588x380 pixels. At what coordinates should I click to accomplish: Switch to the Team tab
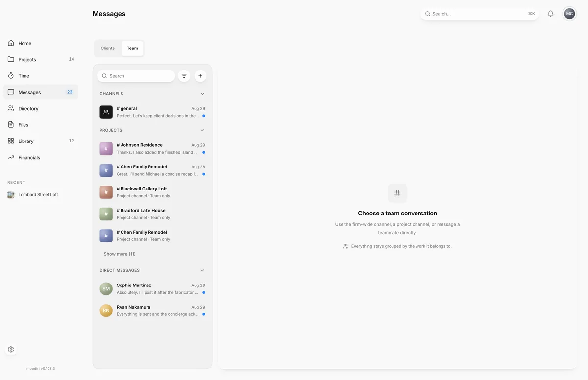[132, 48]
